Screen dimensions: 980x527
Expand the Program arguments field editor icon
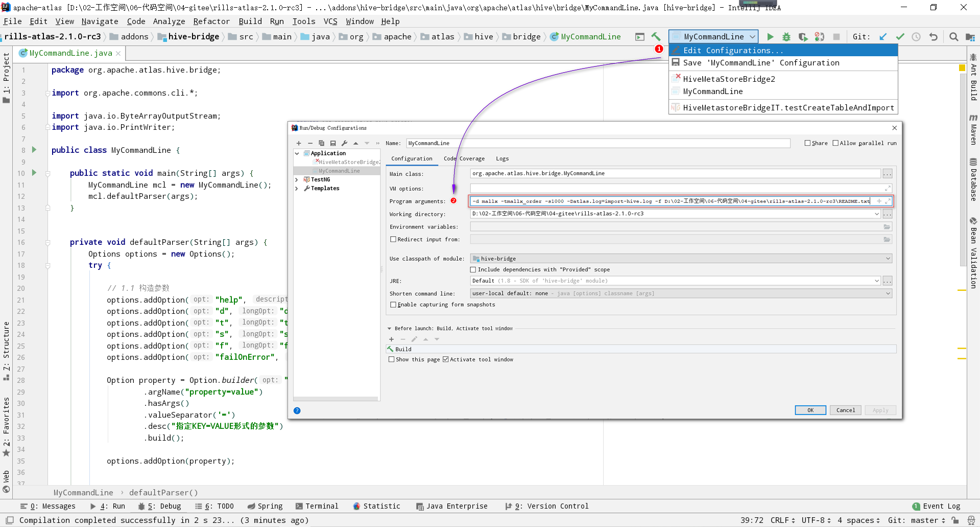click(888, 201)
